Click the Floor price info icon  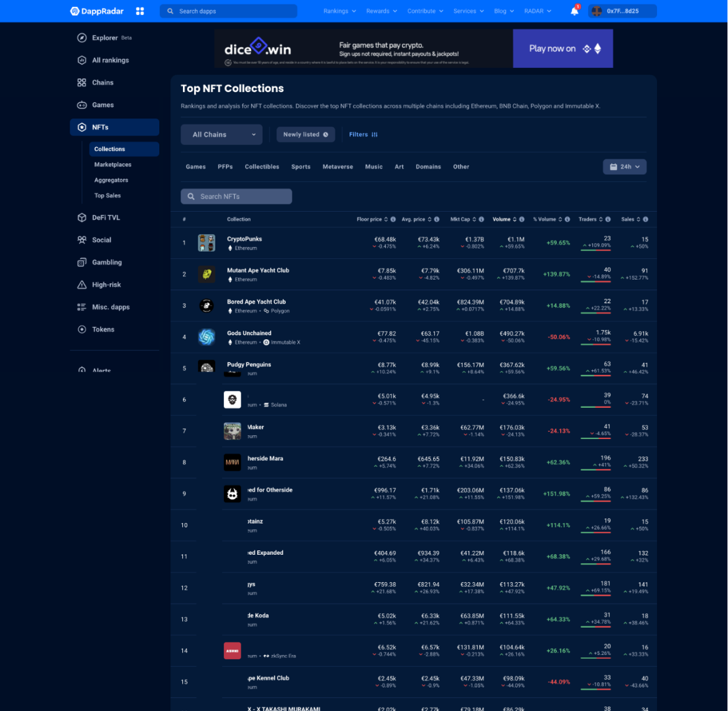pos(393,219)
